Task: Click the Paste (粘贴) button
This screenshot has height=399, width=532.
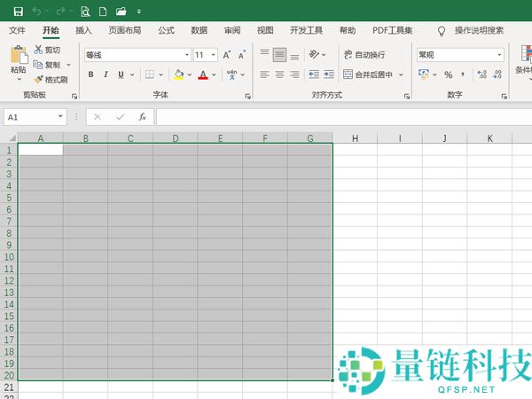Action: pyautogui.click(x=18, y=60)
